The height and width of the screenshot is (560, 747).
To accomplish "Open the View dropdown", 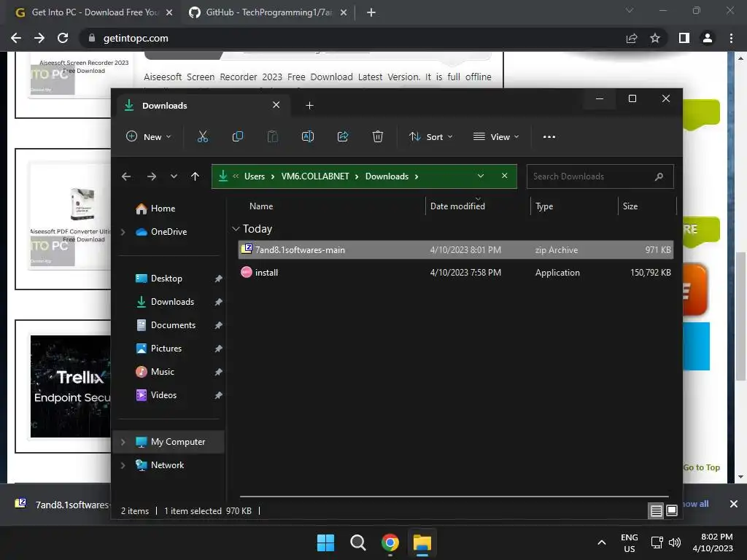I will [496, 136].
